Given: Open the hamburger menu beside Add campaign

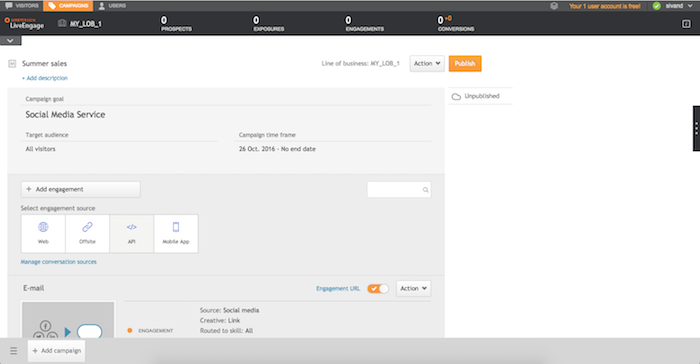Looking at the screenshot, I should click(x=13, y=351).
